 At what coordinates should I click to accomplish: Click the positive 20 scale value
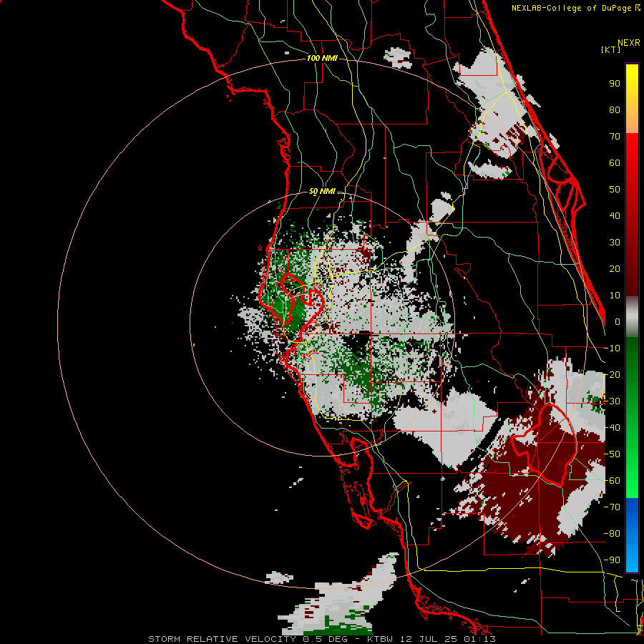point(615,268)
